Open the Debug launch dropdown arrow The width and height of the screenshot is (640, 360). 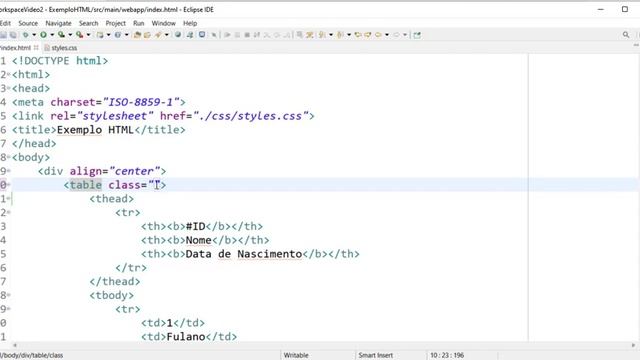click(x=34, y=35)
